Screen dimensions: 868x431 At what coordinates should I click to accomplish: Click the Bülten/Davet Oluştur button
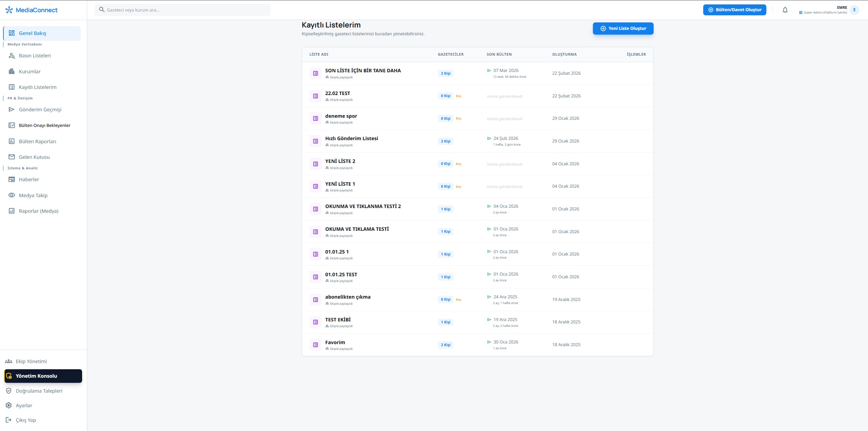point(734,10)
